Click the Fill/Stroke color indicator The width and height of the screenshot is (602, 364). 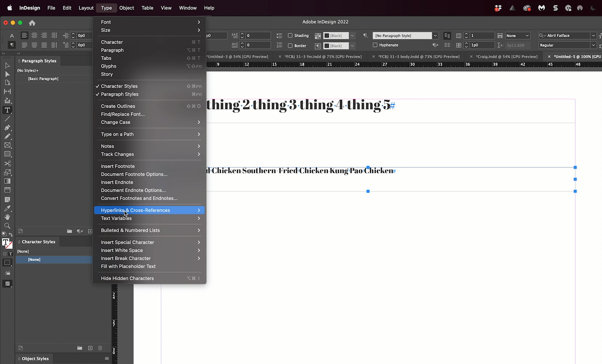[x=7, y=244]
